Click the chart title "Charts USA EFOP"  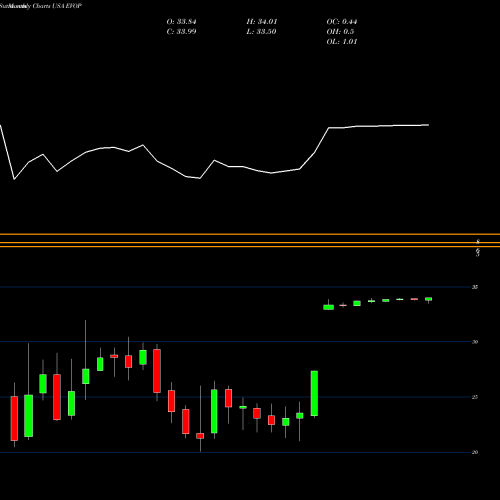tap(57, 6)
